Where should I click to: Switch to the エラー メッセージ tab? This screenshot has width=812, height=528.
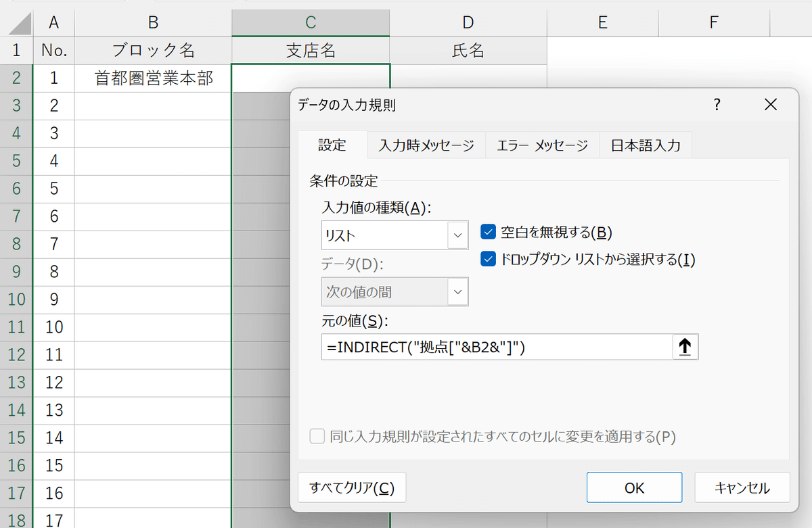tap(542, 145)
